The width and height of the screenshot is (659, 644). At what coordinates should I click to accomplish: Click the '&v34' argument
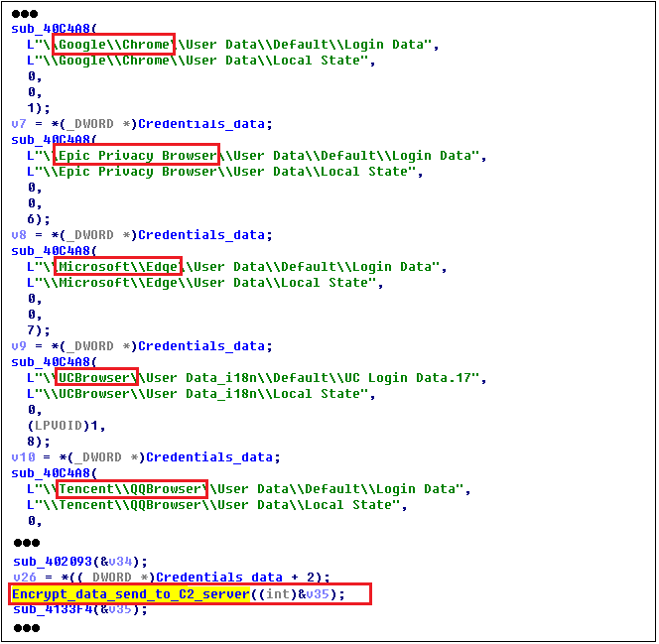pos(116,562)
